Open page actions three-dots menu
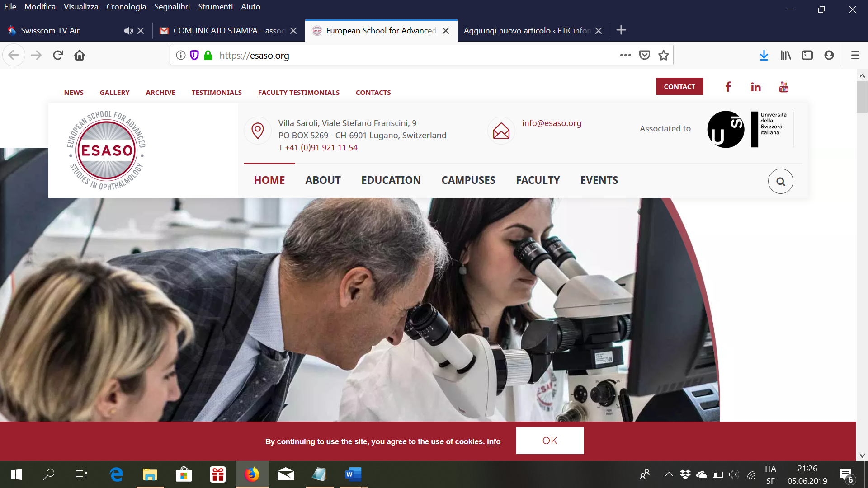This screenshot has height=488, width=868. (626, 55)
